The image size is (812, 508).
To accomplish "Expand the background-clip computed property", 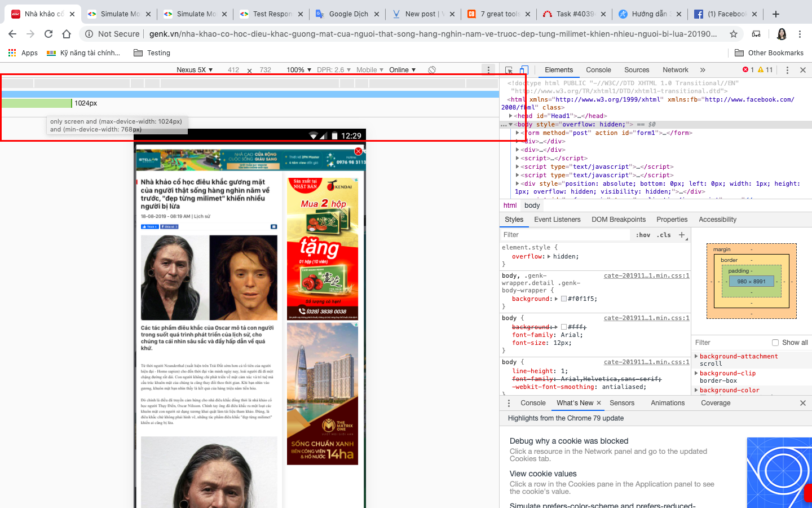I will pyautogui.click(x=696, y=373).
